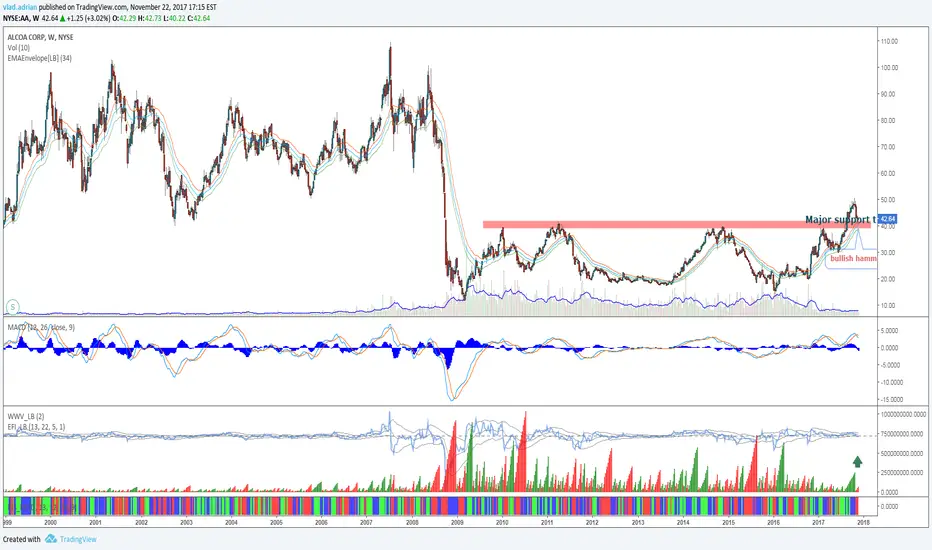Click the 5.0000 MACD axis label

tap(889, 331)
